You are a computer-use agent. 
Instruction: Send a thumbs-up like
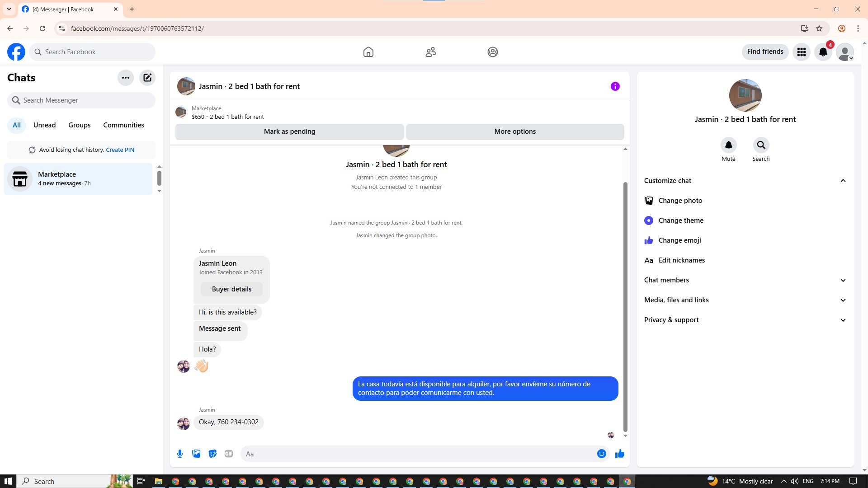pyautogui.click(x=619, y=454)
